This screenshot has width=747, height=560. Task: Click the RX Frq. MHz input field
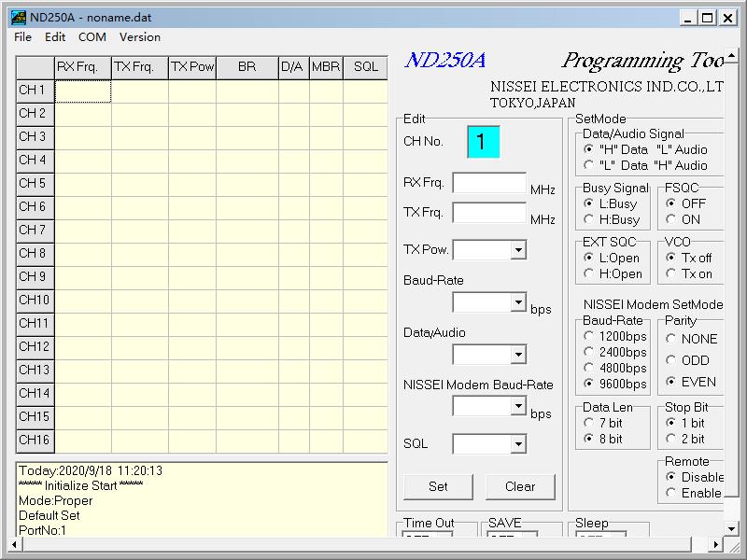pyautogui.click(x=489, y=183)
